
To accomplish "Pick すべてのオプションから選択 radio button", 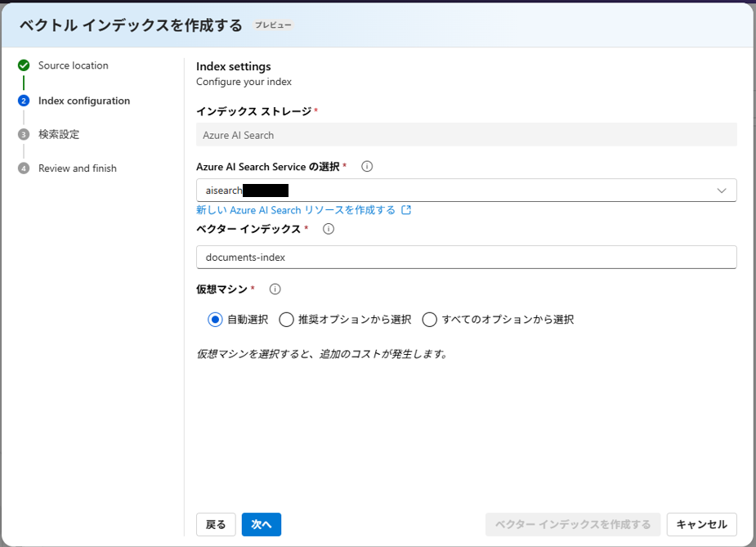I will [x=430, y=320].
